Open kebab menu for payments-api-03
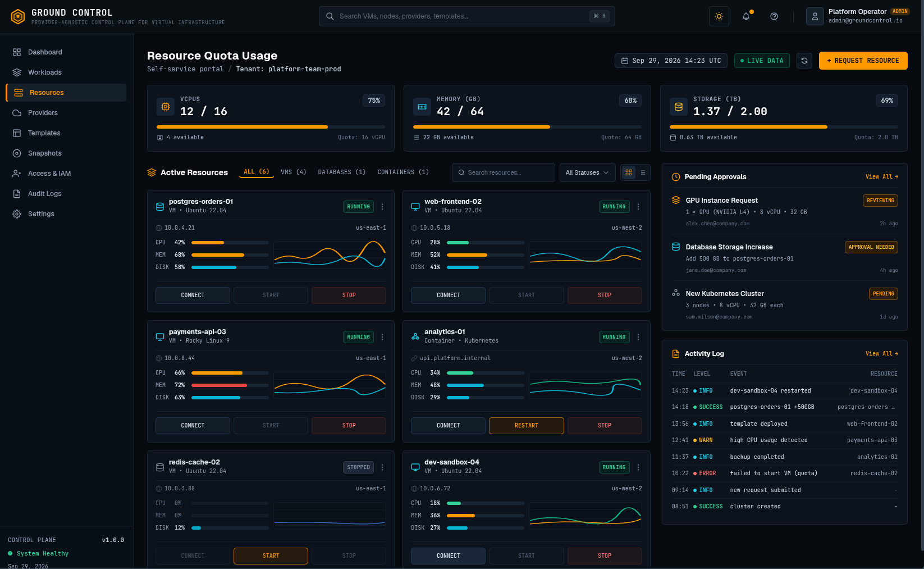The height and width of the screenshot is (569, 924). [x=382, y=337]
